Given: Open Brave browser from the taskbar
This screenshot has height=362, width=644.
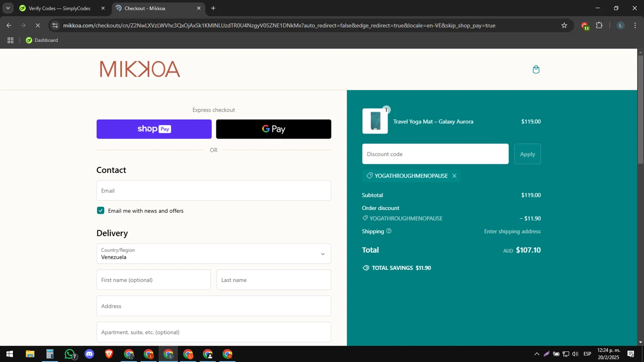Looking at the screenshot, I should coord(109,354).
